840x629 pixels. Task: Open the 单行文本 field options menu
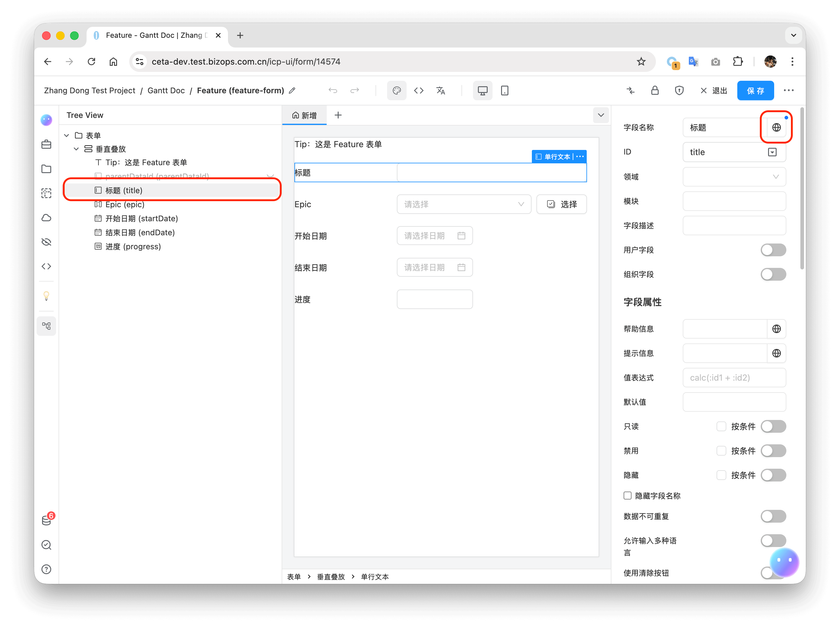click(580, 156)
